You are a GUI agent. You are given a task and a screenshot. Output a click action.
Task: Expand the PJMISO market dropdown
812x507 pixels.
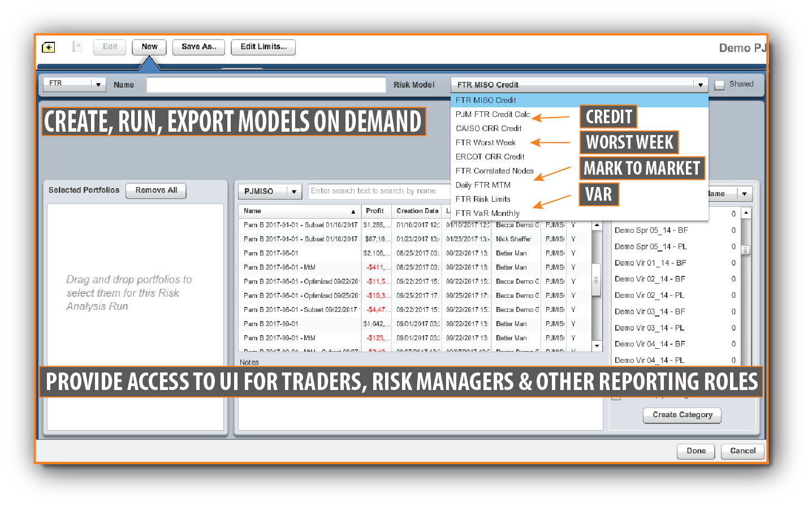(293, 192)
